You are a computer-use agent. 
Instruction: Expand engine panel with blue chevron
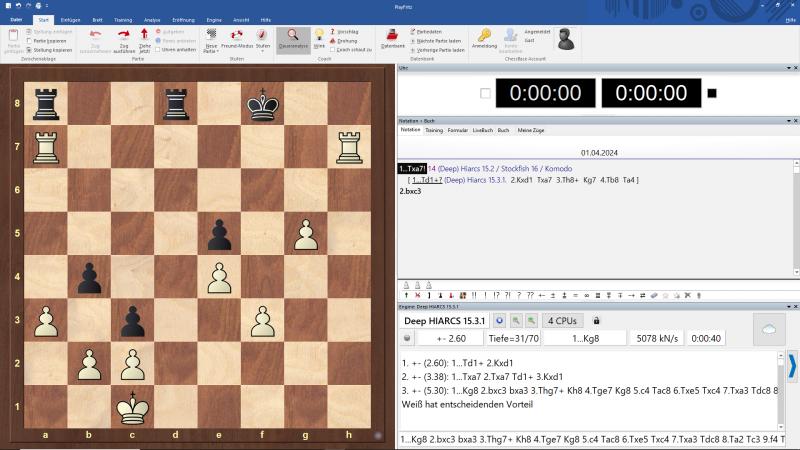[x=792, y=364]
